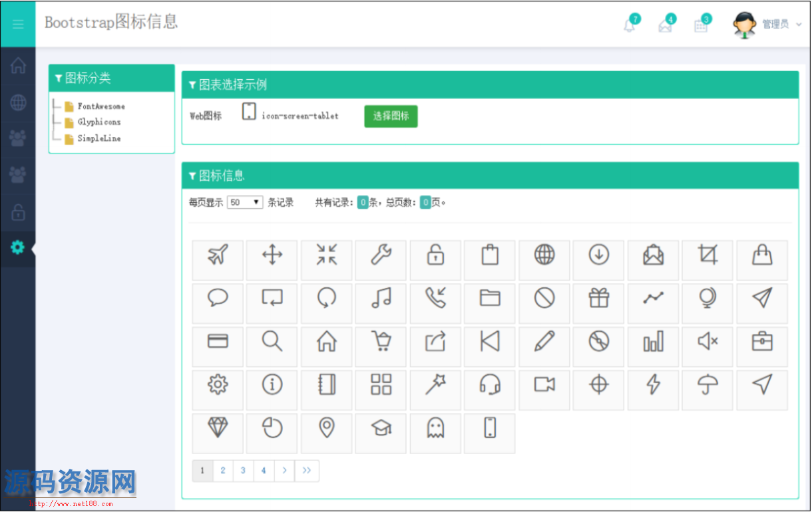812x512 pixels.
Task: Select the bar chart icon tile
Action: 653,346
